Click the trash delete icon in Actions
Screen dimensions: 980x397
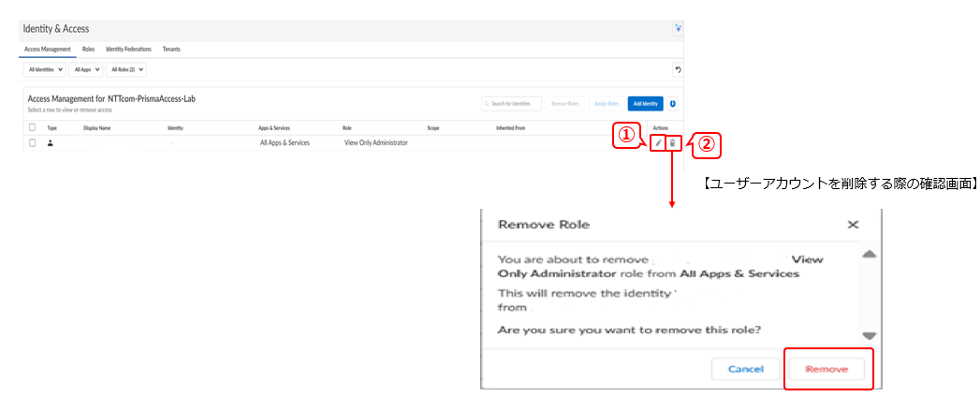[672, 143]
